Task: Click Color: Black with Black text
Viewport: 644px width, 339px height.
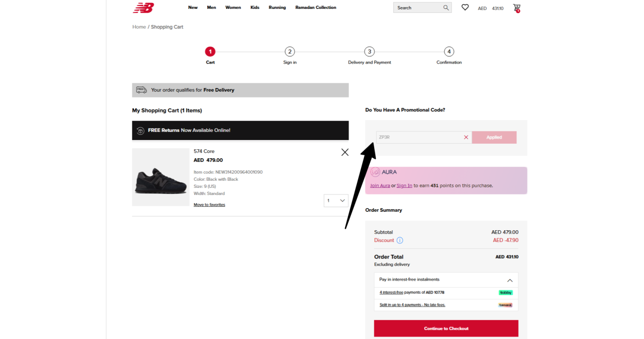Action: coord(216,179)
